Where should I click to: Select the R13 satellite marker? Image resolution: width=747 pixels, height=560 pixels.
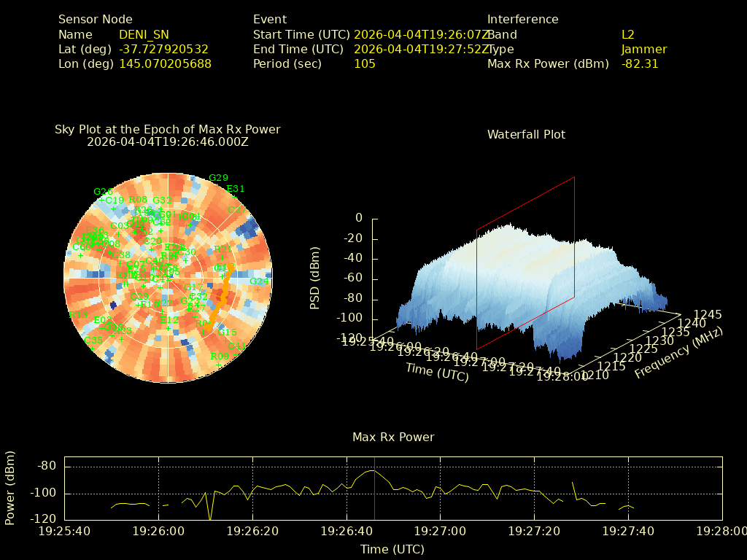(x=78, y=315)
